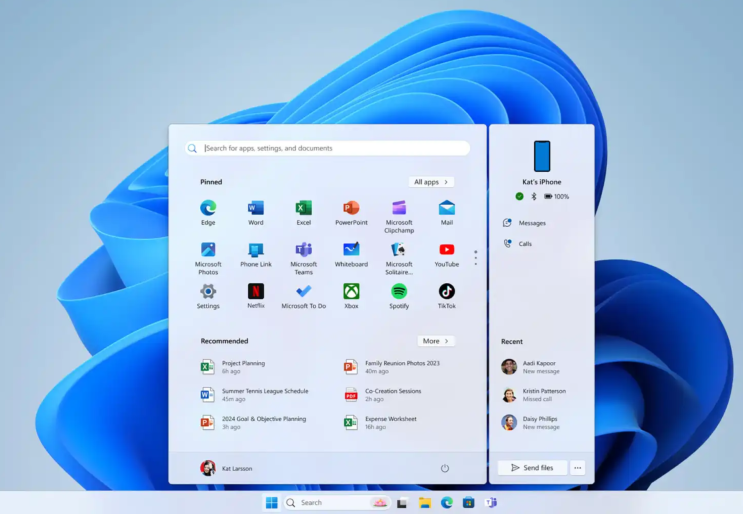Image resolution: width=743 pixels, height=514 pixels.
Task: Click Kat's iPhone phone icon
Action: click(x=542, y=156)
